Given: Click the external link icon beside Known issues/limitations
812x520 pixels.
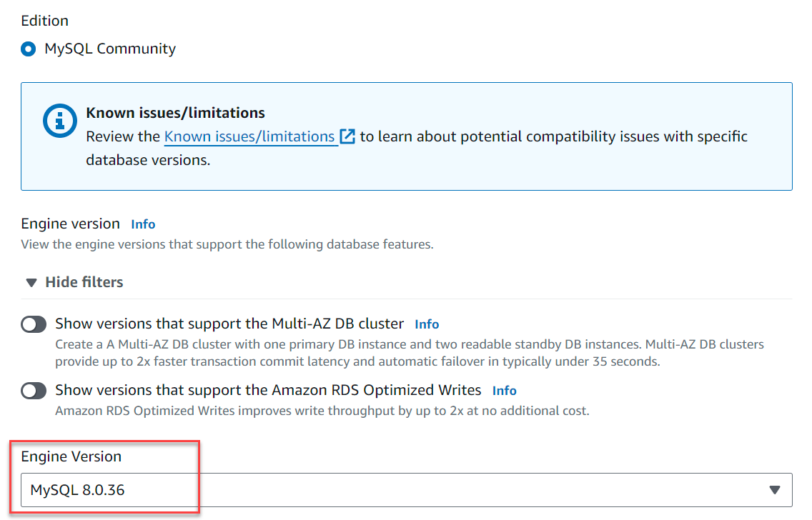Looking at the screenshot, I should pyautogui.click(x=347, y=136).
